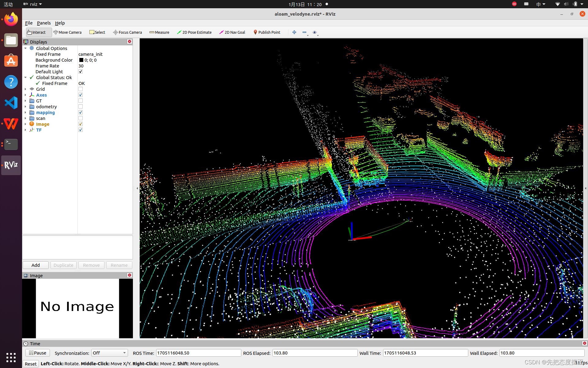Pick the 2D Pose Estimate tool
Image resolution: width=588 pixels, height=368 pixels.
[x=194, y=32]
